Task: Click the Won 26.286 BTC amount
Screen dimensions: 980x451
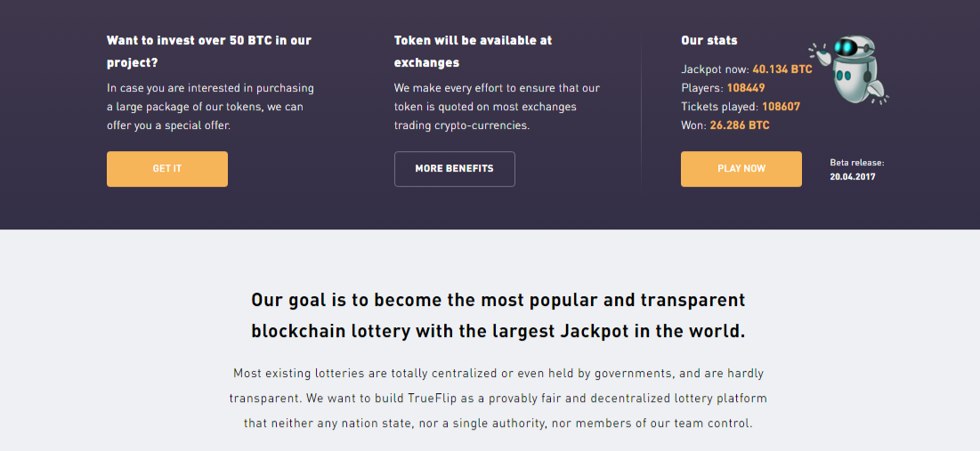Action: point(740,125)
